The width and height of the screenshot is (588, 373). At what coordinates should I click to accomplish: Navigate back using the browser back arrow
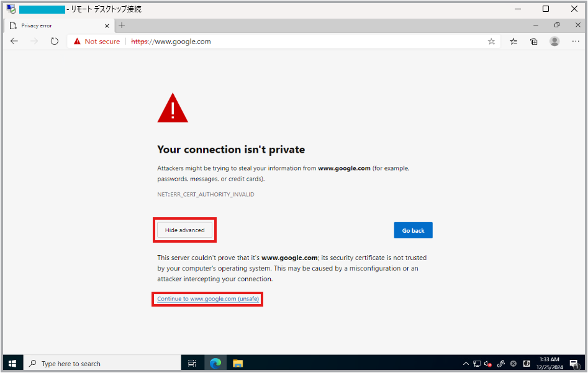click(x=14, y=41)
